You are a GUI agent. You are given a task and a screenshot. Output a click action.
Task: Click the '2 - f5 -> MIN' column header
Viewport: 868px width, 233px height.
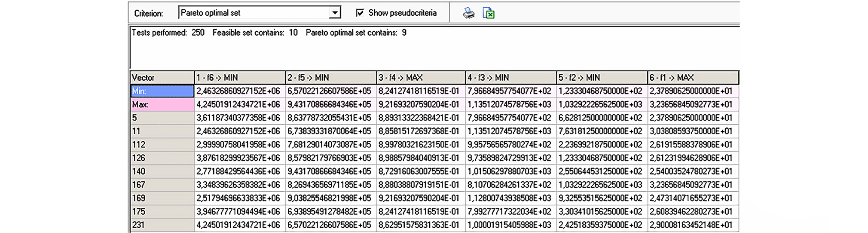click(x=330, y=78)
